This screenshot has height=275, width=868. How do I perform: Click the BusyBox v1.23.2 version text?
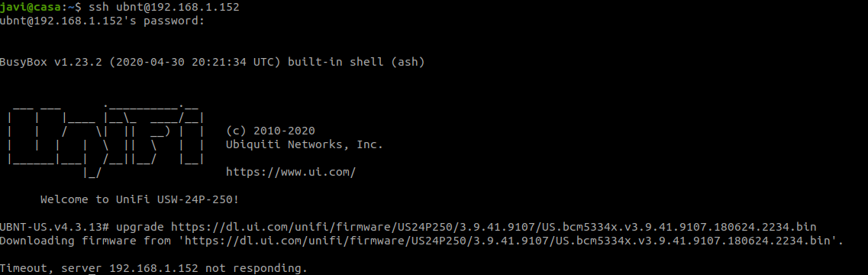(x=51, y=62)
